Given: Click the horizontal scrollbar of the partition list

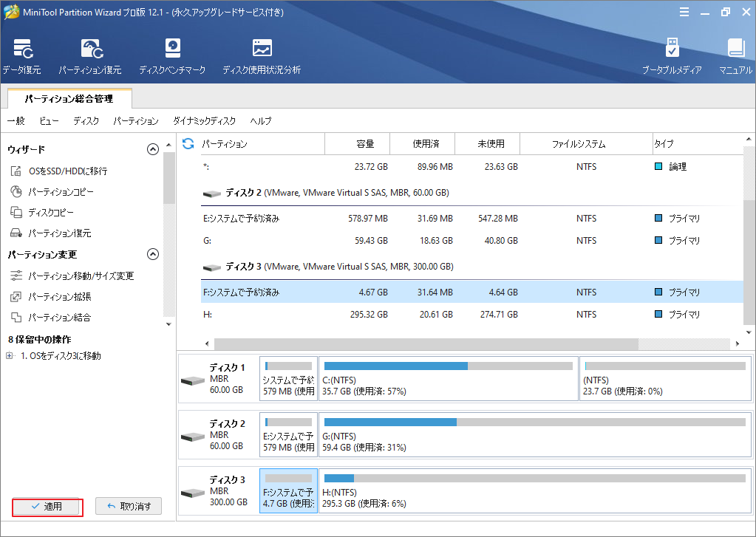Looking at the screenshot, I should click(426, 343).
